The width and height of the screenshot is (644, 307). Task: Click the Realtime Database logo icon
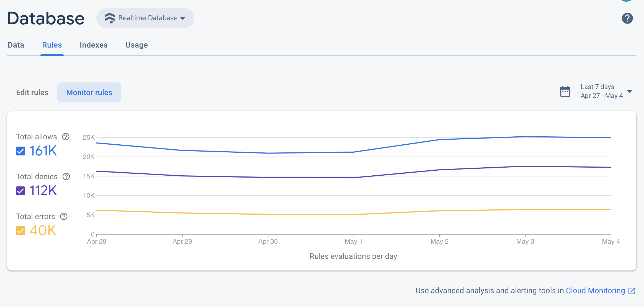109,18
